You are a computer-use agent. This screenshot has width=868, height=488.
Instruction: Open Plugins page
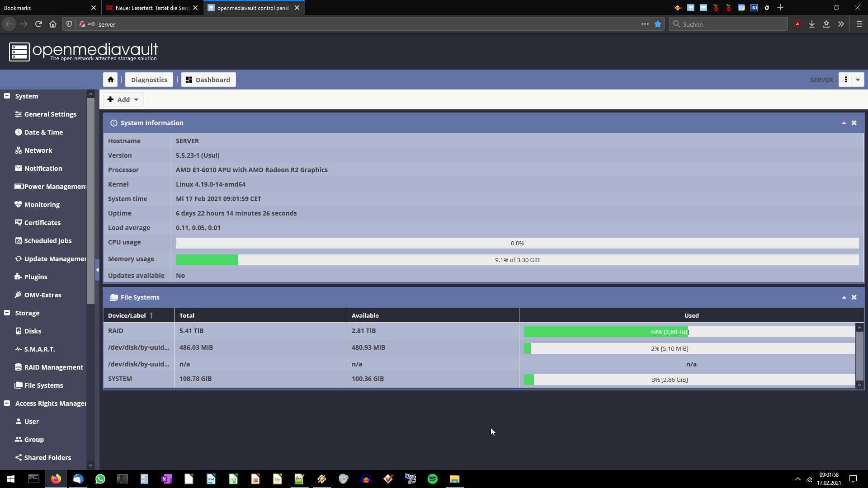[31, 277]
